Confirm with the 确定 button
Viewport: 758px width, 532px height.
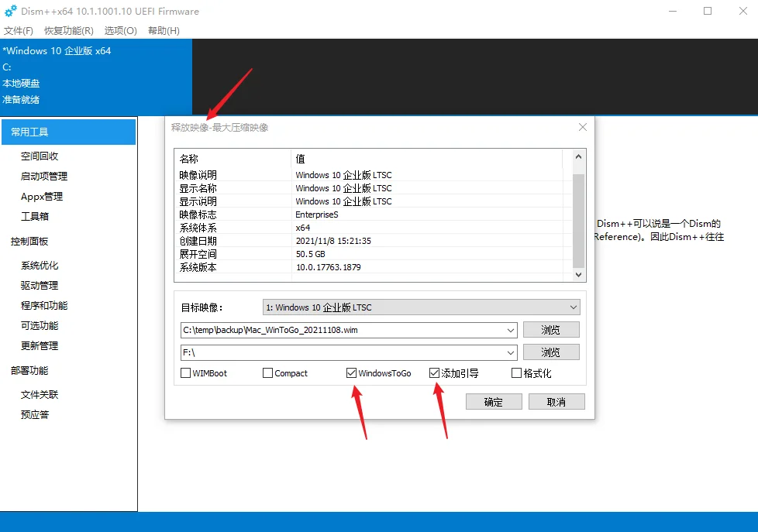coord(494,402)
